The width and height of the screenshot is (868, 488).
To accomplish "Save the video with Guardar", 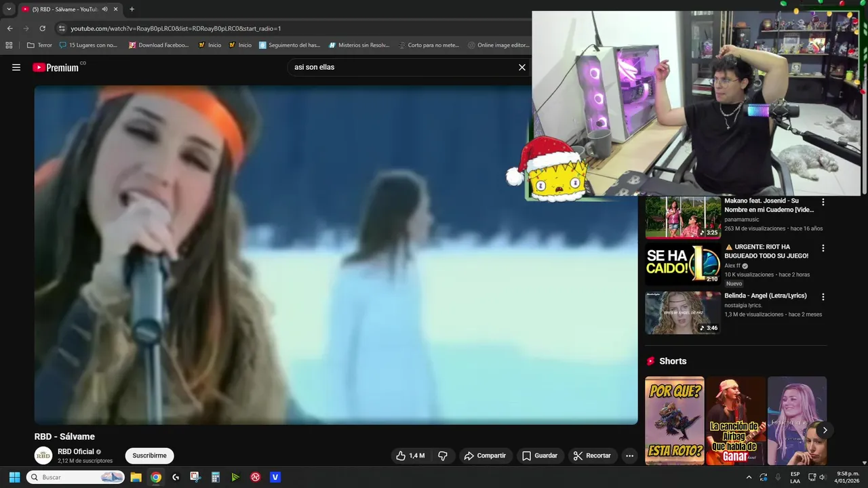I will click(x=540, y=455).
